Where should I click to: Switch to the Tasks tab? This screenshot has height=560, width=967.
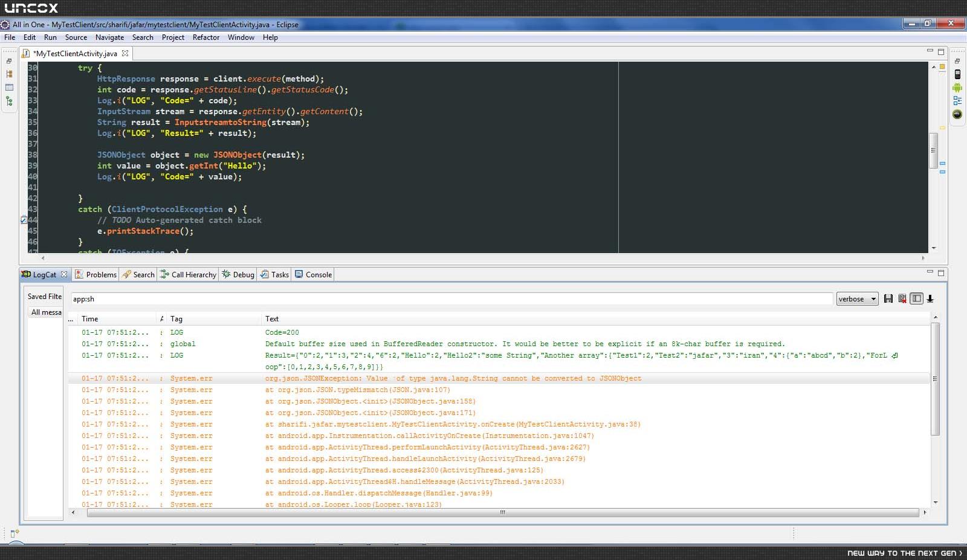(x=274, y=274)
